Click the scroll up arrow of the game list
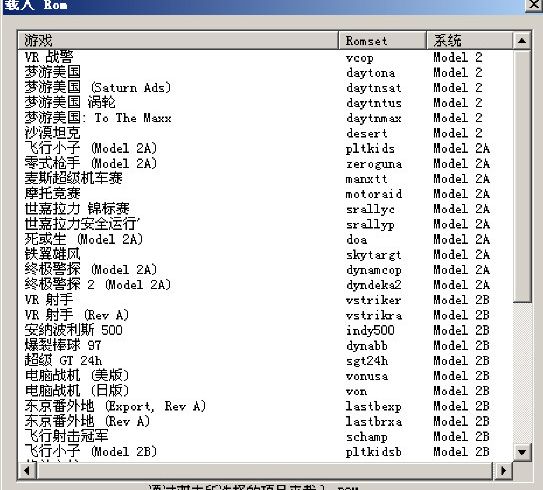The width and height of the screenshot is (543, 490). [522, 41]
